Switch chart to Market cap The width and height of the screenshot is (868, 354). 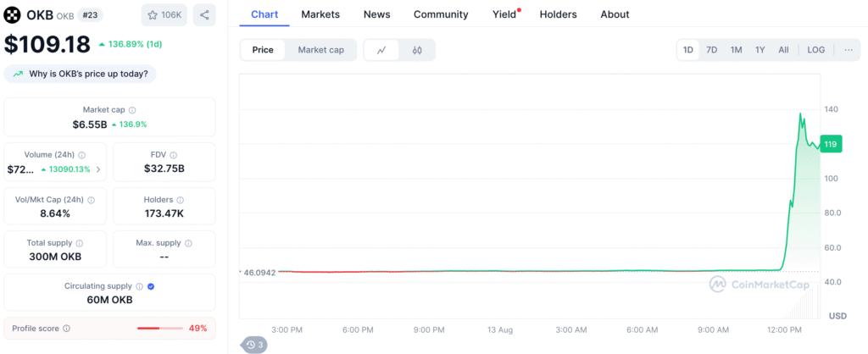320,50
